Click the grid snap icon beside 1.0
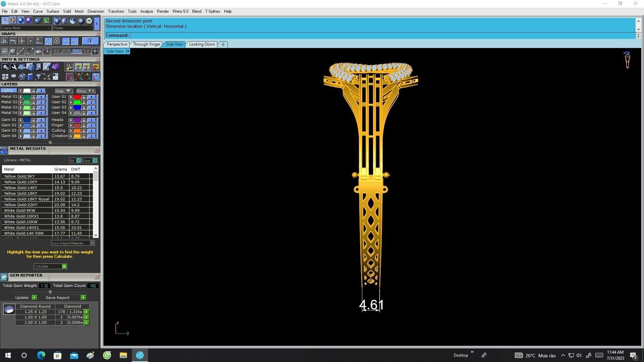 [x=95, y=51]
